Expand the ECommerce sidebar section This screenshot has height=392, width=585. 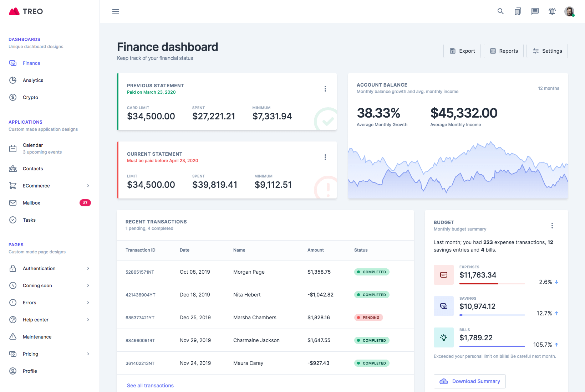pyautogui.click(x=50, y=186)
